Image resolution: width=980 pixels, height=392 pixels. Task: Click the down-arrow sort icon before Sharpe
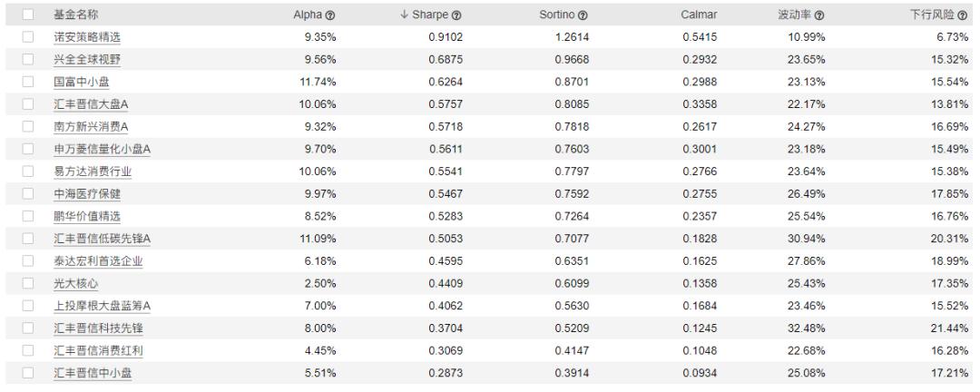tap(405, 15)
